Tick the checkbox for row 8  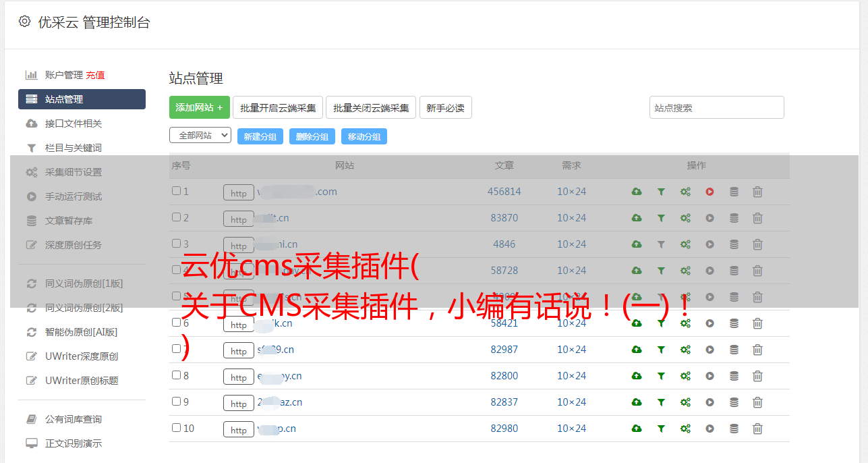[x=176, y=375]
